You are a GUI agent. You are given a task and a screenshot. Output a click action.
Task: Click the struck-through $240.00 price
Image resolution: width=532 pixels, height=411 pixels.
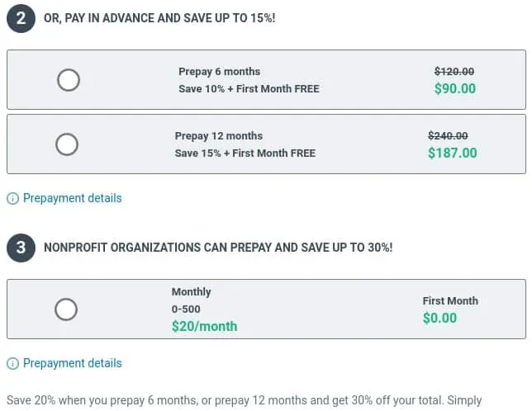click(x=448, y=136)
